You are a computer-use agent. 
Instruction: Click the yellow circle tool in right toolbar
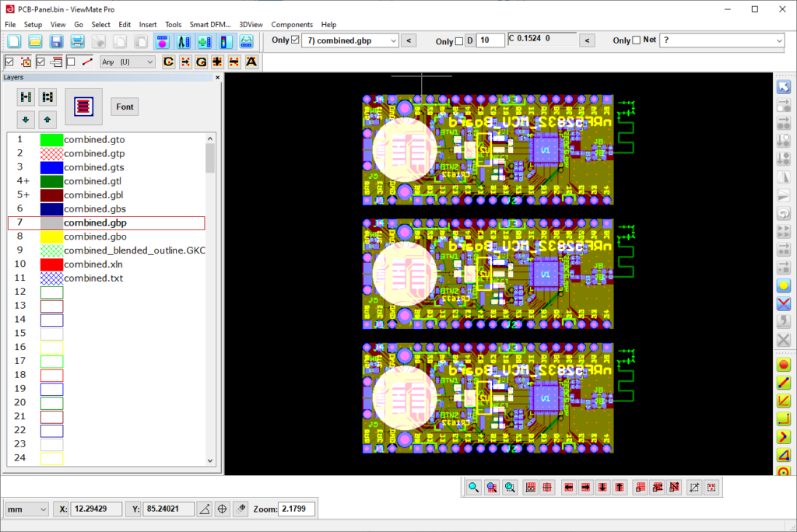784,285
